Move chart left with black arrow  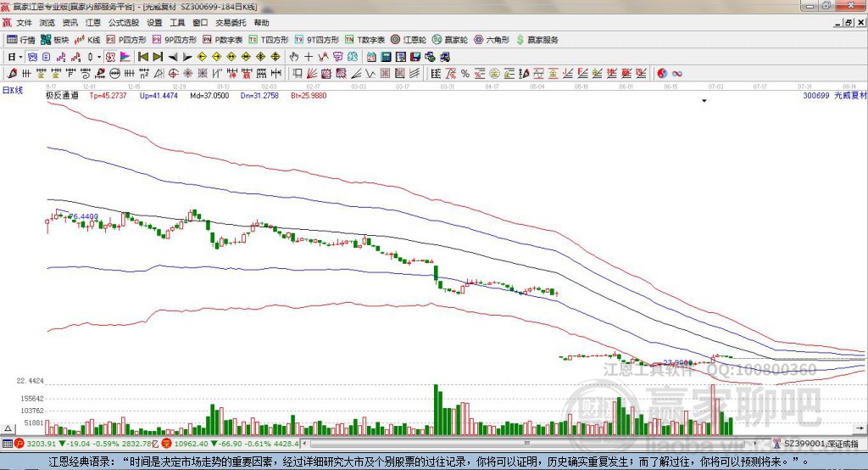[173, 57]
